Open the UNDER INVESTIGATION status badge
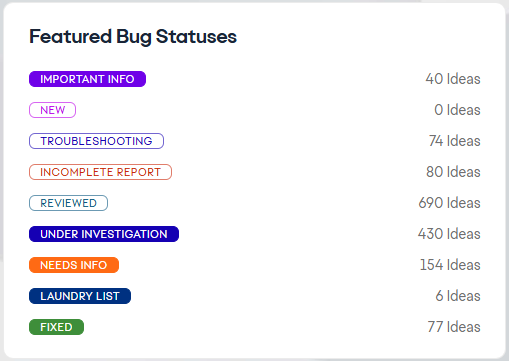 click(x=104, y=234)
